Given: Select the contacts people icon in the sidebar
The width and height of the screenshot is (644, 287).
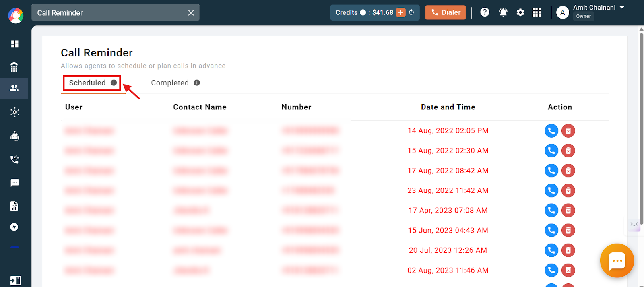Looking at the screenshot, I should 14,88.
